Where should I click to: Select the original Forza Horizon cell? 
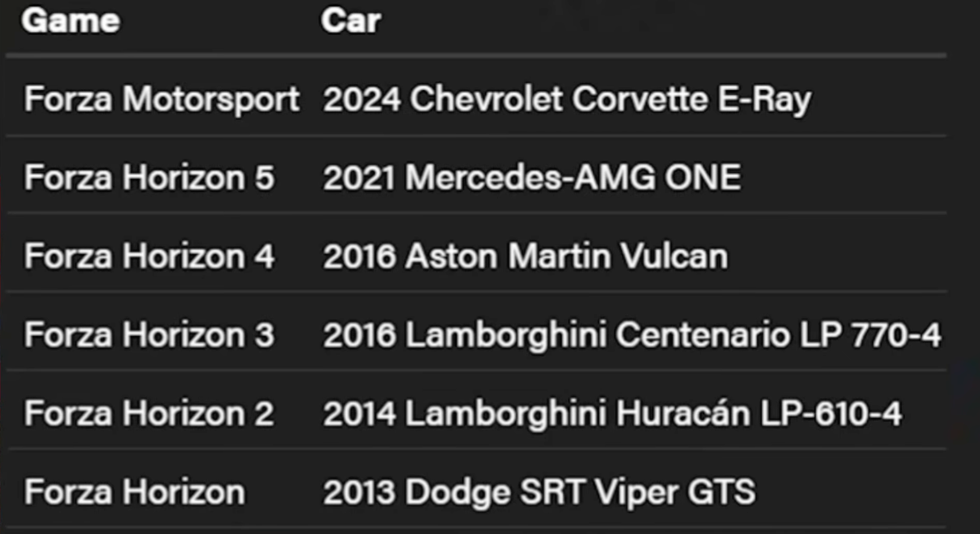[135, 492]
